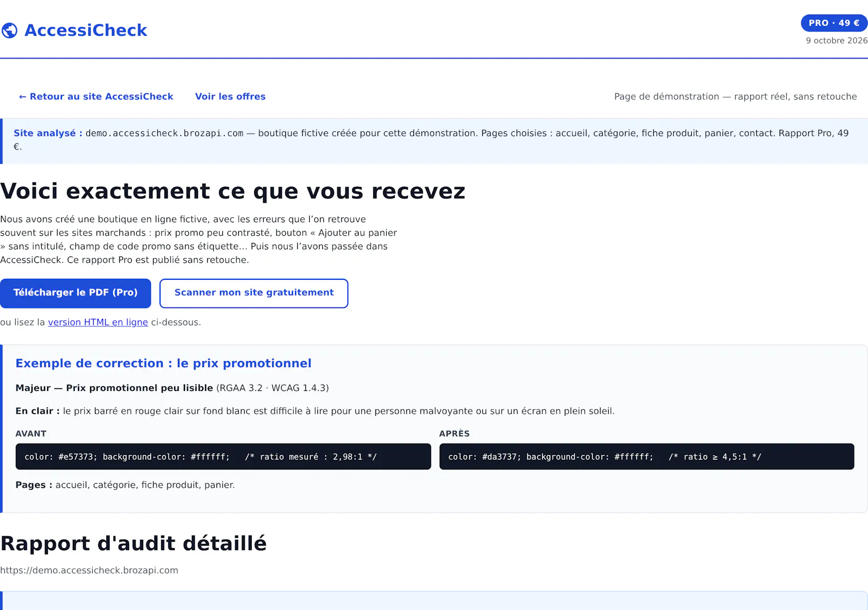
Task: Click the AVANT code block with #e57373
Action: [x=224, y=457]
